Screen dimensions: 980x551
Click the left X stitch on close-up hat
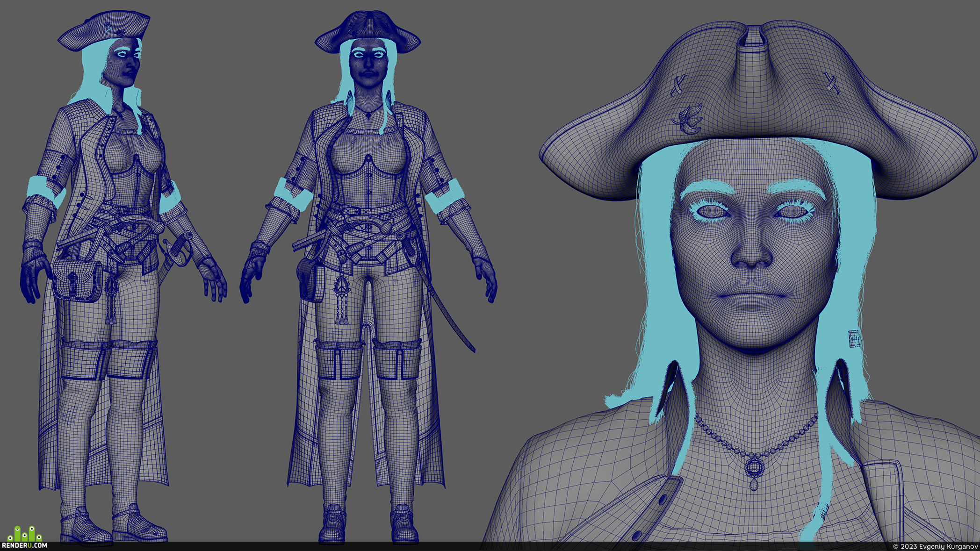pyautogui.click(x=678, y=85)
